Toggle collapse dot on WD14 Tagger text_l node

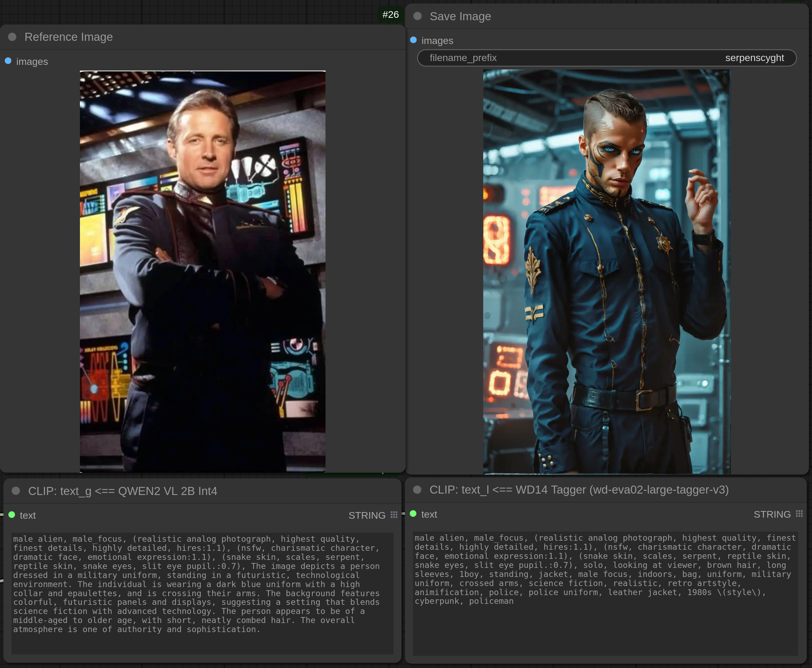[417, 489]
